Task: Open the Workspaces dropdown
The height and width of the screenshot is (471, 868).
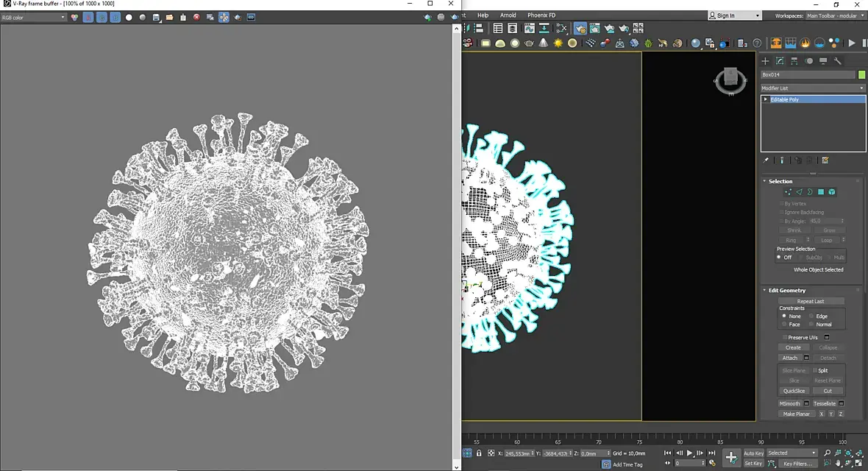Action: (x=835, y=15)
